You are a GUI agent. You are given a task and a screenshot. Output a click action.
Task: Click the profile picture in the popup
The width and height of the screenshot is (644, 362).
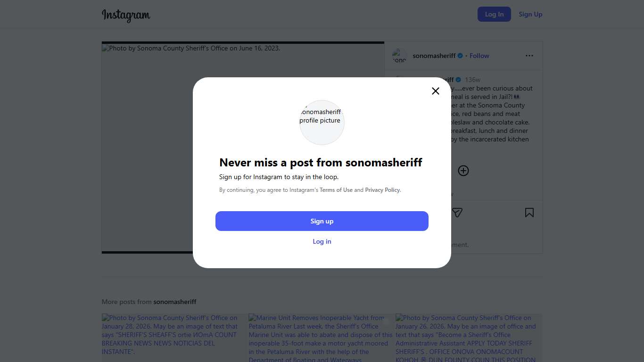tap(322, 122)
